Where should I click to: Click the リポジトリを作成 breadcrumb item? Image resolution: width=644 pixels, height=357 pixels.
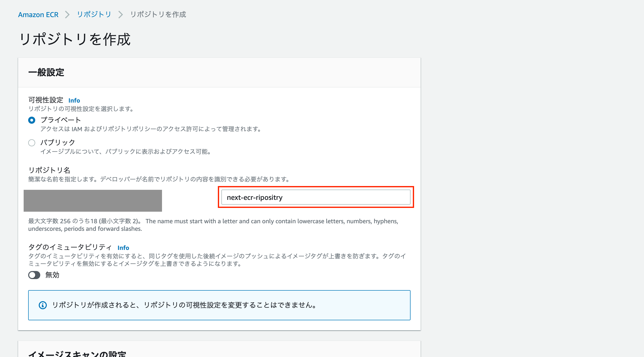(x=158, y=15)
